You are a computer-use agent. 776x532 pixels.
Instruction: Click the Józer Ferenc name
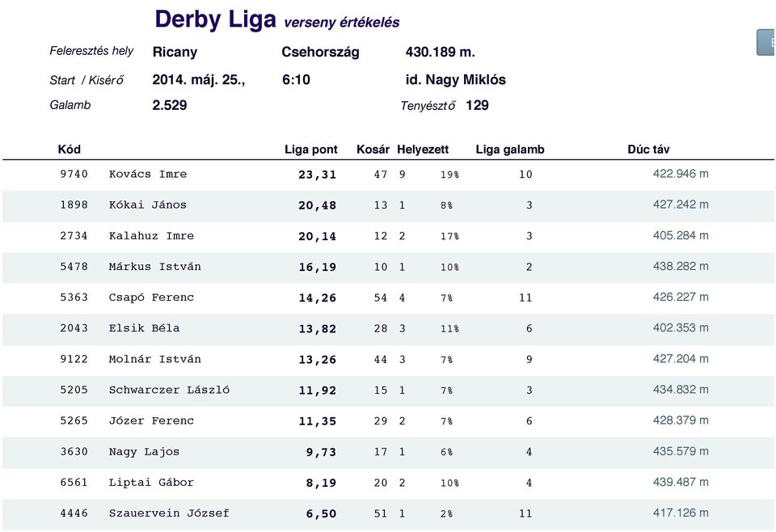coord(151,421)
